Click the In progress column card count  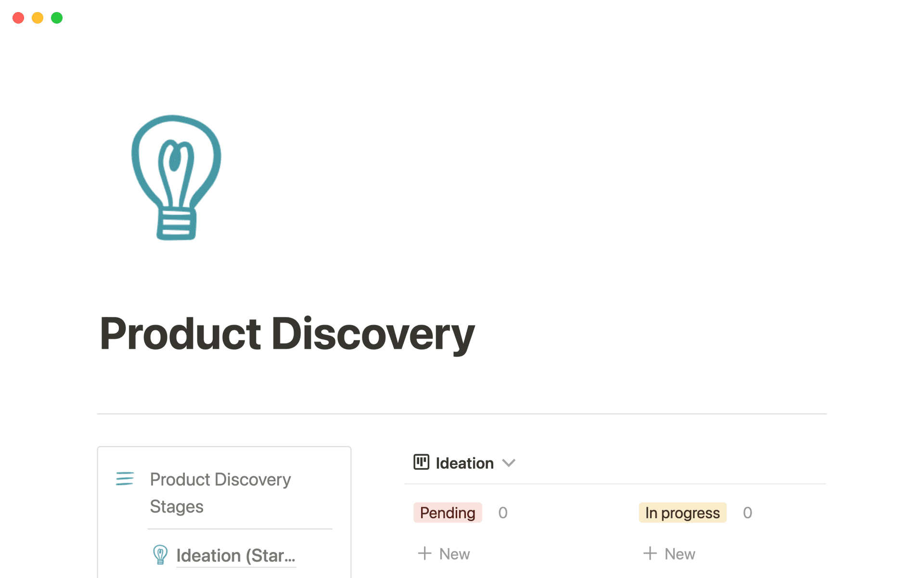click(747, 512)
